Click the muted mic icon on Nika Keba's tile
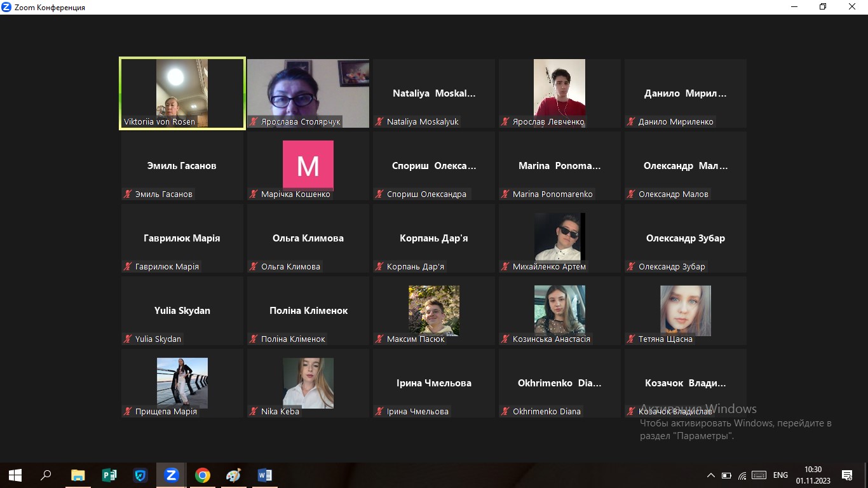The width and height of the screenshot is (868, 488). [254, 412]
